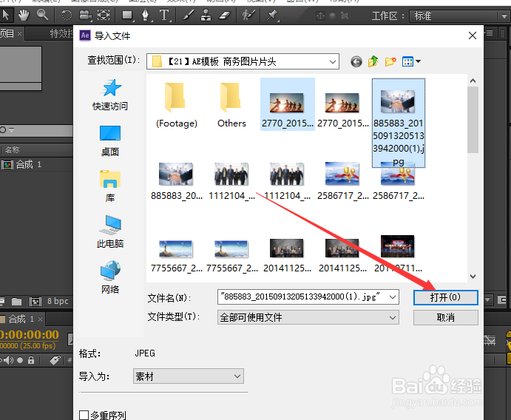The width and height of the screenshot is (511, 420).
Task: Click the file list scroll down arrow
Action: coord(473,277)
